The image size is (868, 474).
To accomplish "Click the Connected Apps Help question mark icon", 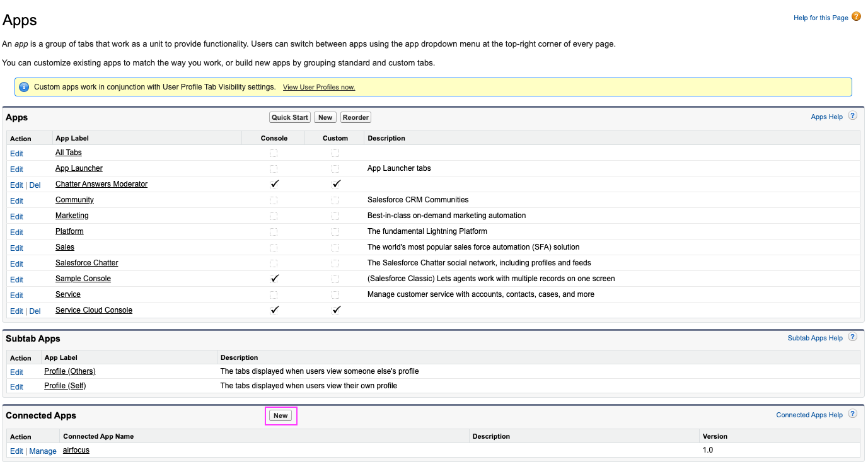I will point(852,414).
